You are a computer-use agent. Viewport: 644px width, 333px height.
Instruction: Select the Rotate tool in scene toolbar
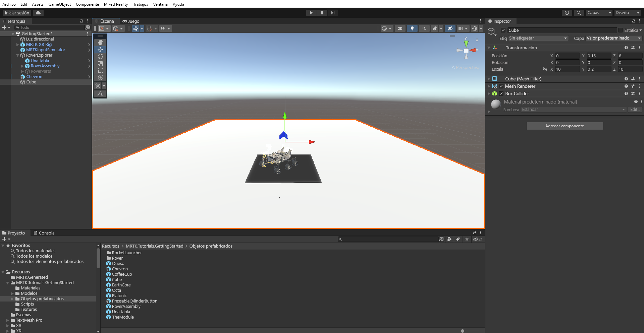click(100, 57)
